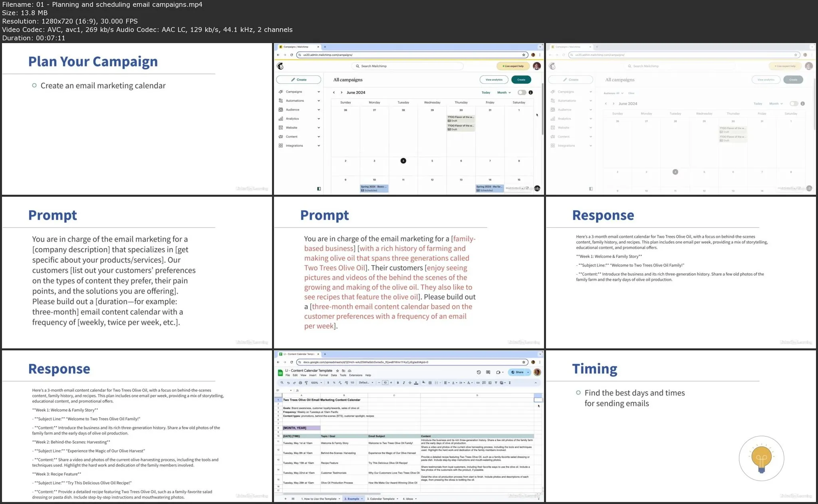Toggle the switch in the faded Mailchimp frame
Viewport: 818px width, 504px height.
point(794,103)
